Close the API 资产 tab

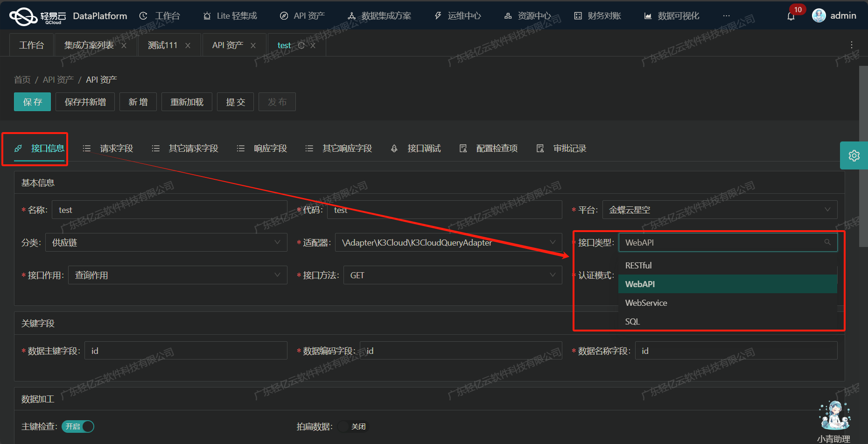[253, 45]
